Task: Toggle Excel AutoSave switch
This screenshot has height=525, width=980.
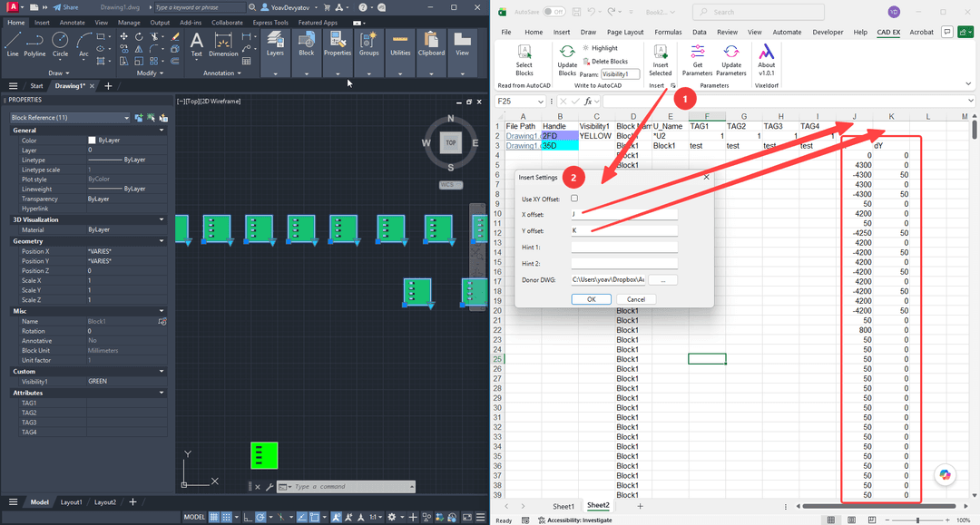Action: click(x=554, y=12)
